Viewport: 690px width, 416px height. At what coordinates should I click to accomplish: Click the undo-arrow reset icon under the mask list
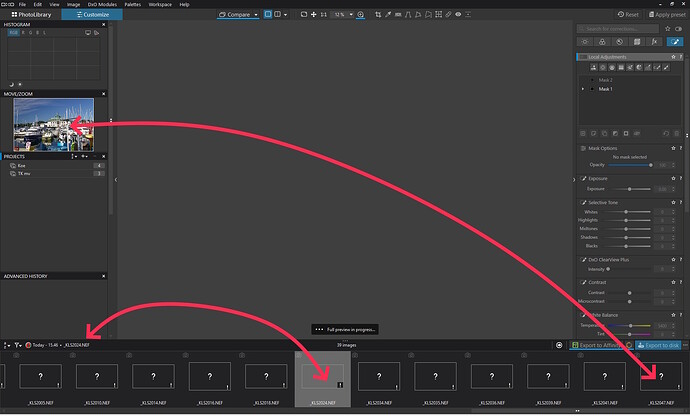666,133
